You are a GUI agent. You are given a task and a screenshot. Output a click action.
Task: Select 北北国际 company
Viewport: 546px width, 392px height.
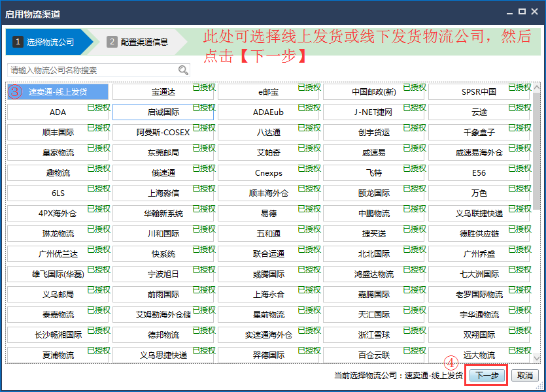pyautogui.click(x=373, y=253)
